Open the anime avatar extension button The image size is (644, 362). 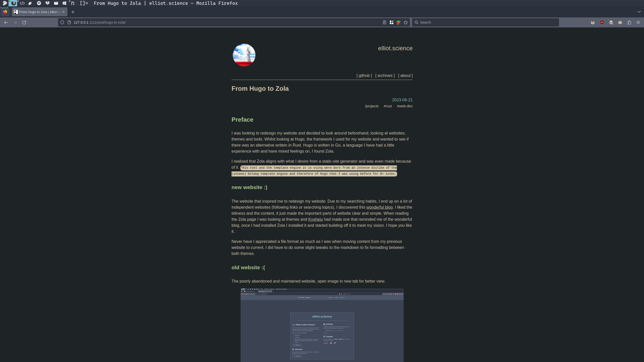click(x=593, y=22)
